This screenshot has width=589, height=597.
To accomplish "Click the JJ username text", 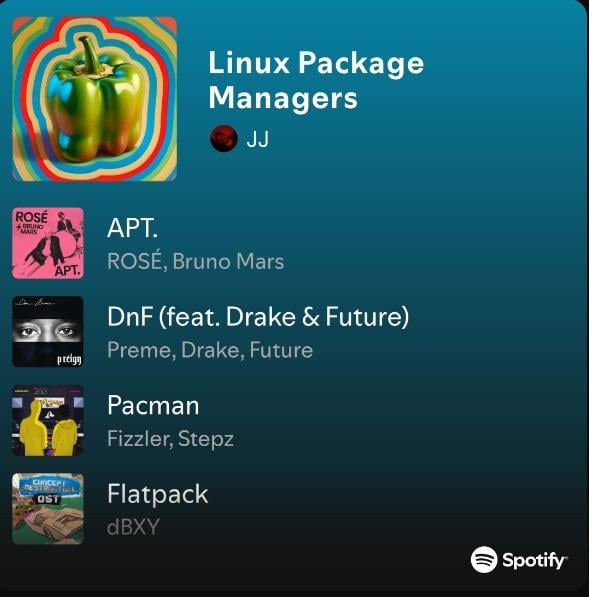I will point(258,139).
